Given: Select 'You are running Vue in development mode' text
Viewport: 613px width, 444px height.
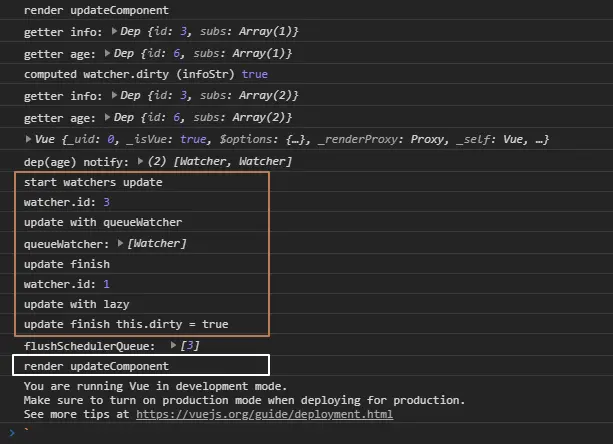Looking at the screenshot, I should 155,386.
